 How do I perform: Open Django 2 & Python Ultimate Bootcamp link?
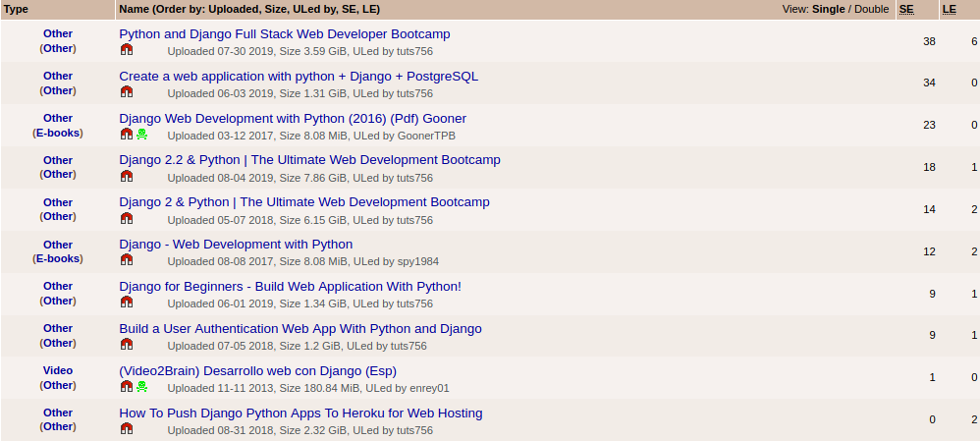pos(304,202)
